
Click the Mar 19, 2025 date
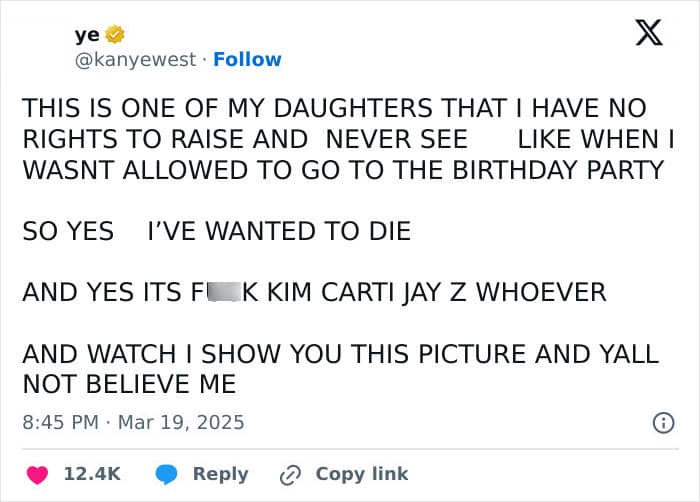coord(181,422)
